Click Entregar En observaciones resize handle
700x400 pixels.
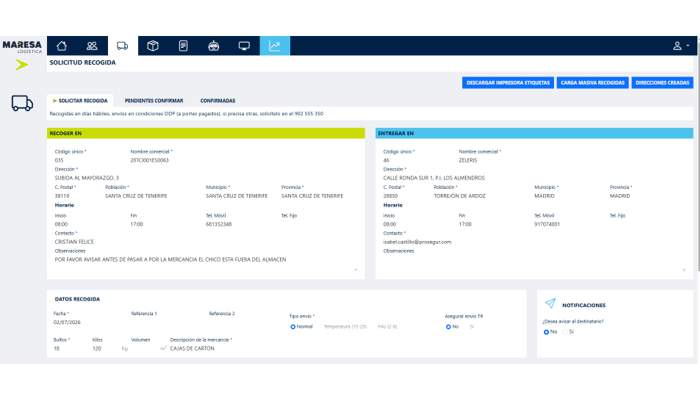coord(684,269)
